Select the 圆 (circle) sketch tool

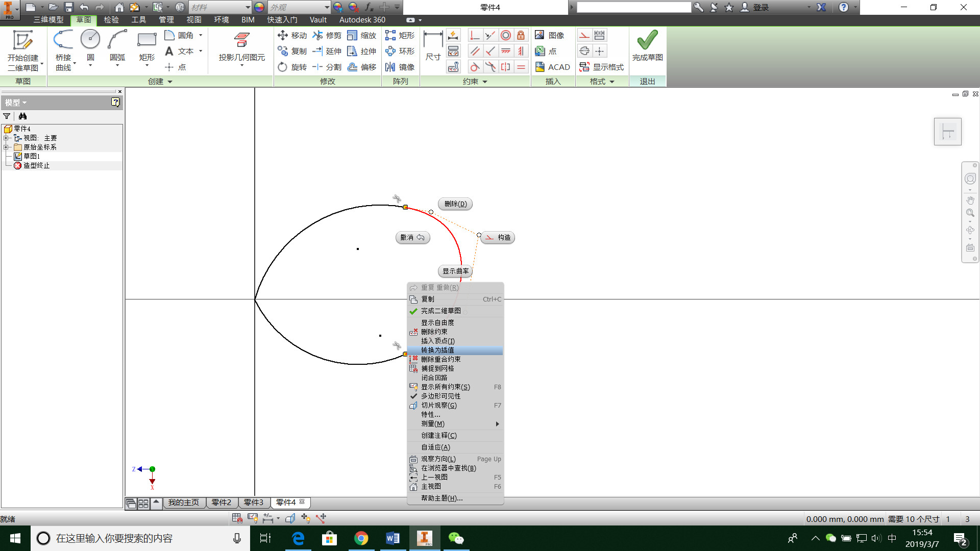(90, 46)
